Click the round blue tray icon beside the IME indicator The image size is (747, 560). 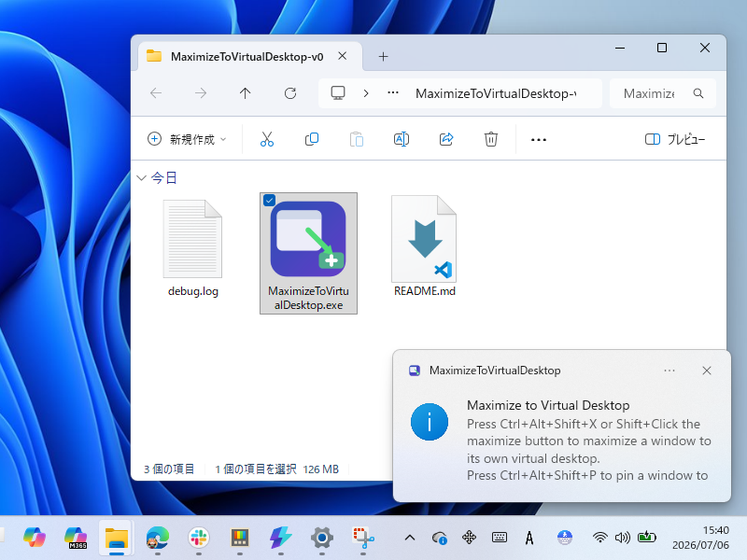[565, 538]
